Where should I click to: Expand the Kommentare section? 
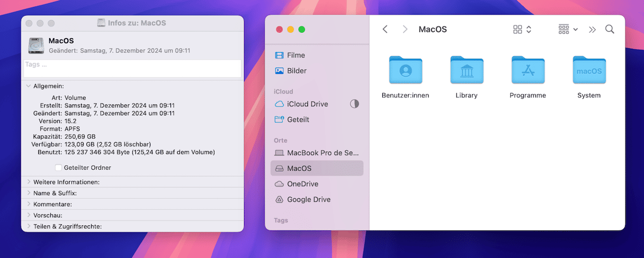click(x=28, y=204)
